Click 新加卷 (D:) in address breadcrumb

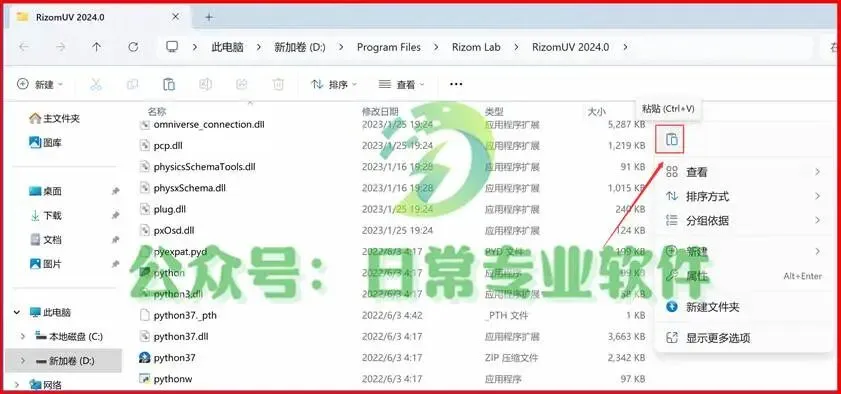click(x=300, y=47)
